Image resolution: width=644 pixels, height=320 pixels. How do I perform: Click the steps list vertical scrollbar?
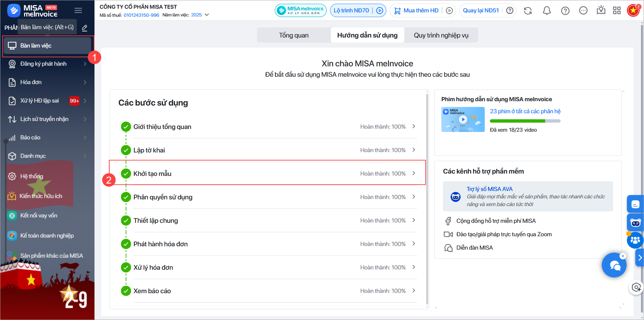click(x=427, y=199)
